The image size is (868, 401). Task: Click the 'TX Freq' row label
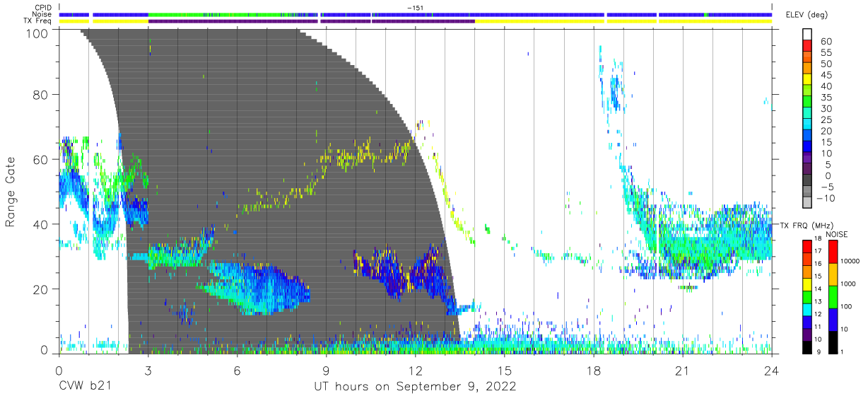[39, 21]
